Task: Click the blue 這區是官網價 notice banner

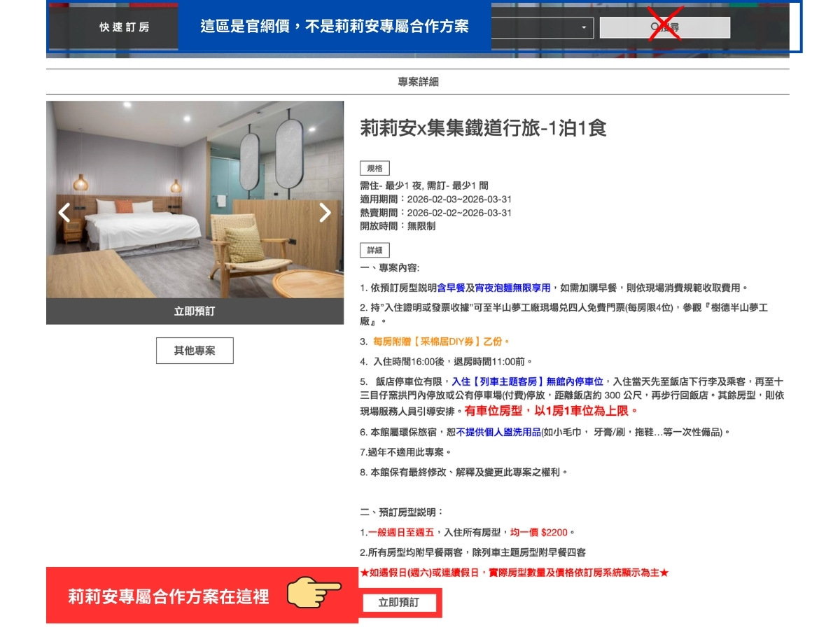Action: pos(335,27)
